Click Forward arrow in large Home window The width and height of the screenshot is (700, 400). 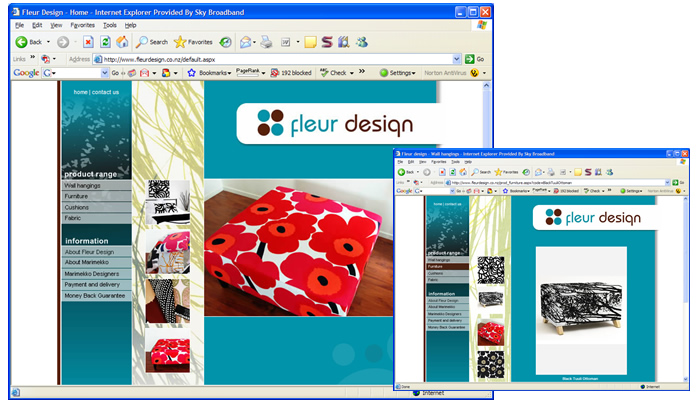click(63, 42)
